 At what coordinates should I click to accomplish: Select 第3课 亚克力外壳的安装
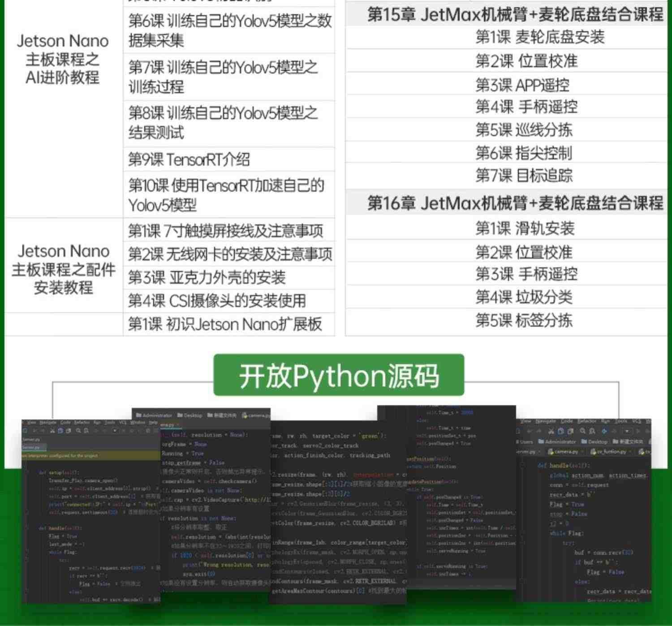pos(229,277)
